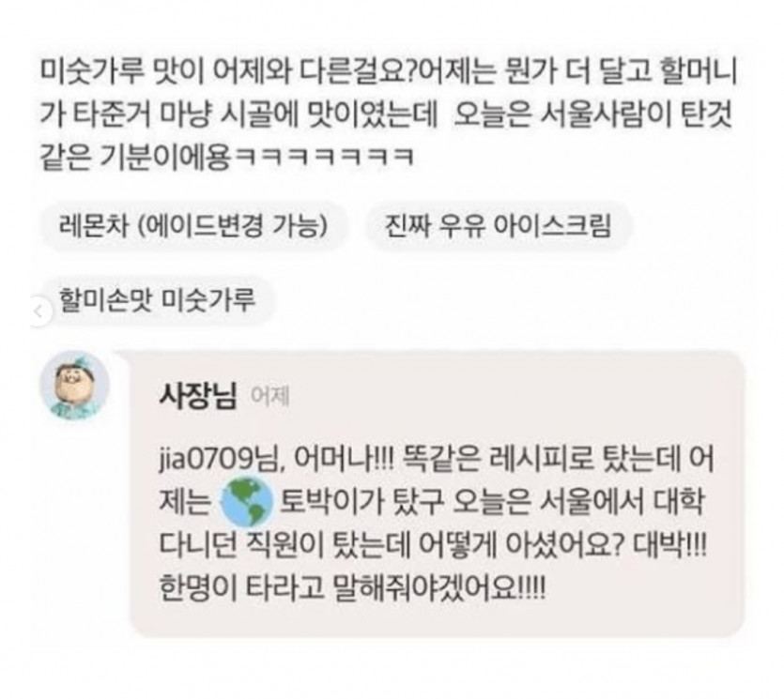784x699 pixels.
Task: Click the 서울사람이 탄것 text in review
Action: 637,114
